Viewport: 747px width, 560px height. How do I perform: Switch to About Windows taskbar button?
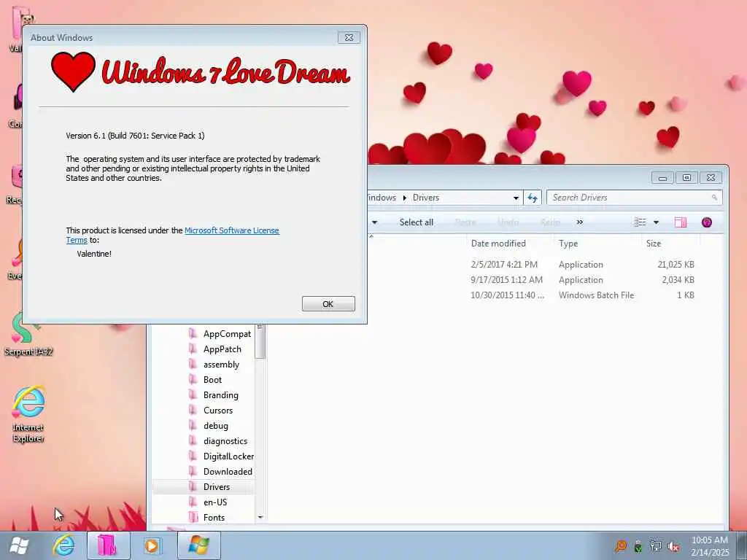[x=198, y=545]
